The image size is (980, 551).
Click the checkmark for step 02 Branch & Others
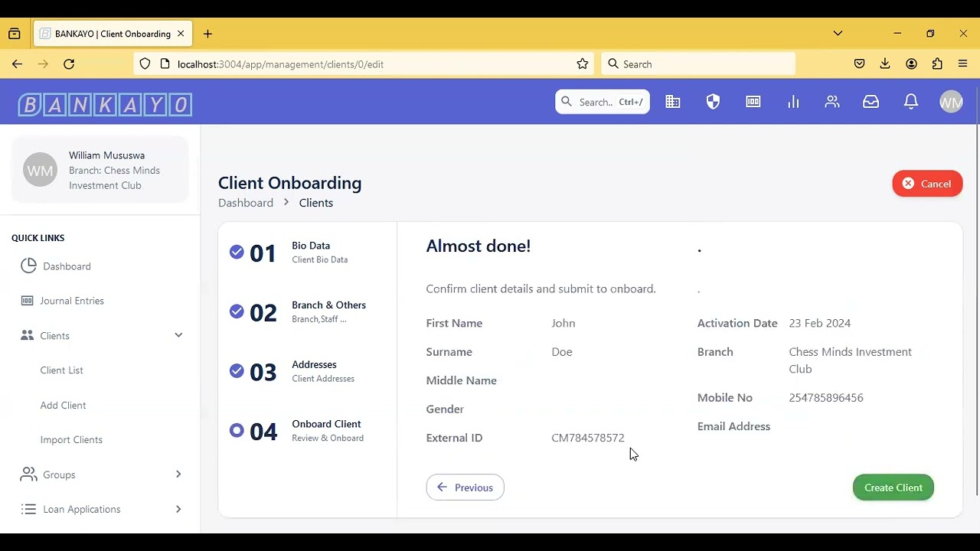point(237,311)
